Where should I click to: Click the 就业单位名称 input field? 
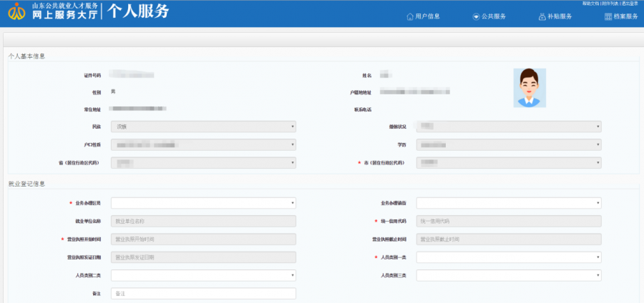203,222
